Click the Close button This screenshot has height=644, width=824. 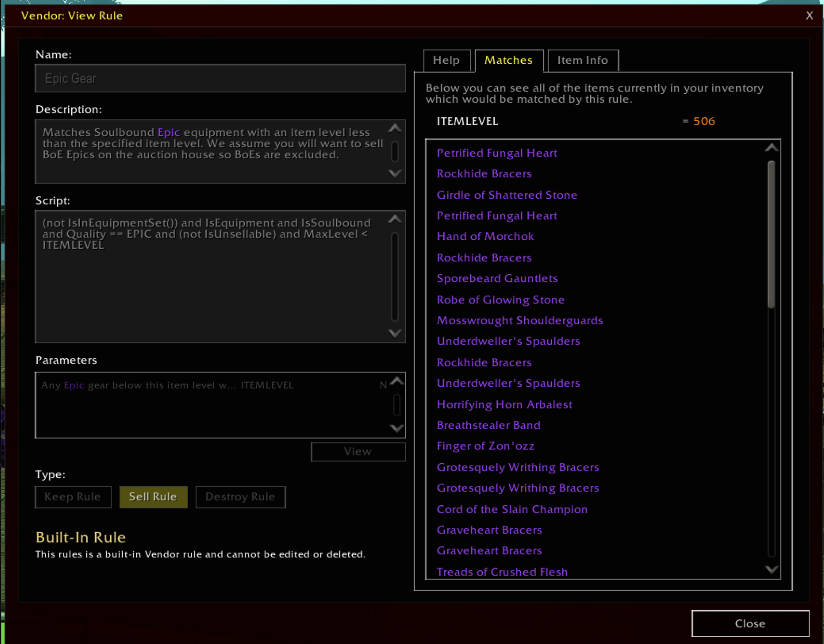[750, 623]
